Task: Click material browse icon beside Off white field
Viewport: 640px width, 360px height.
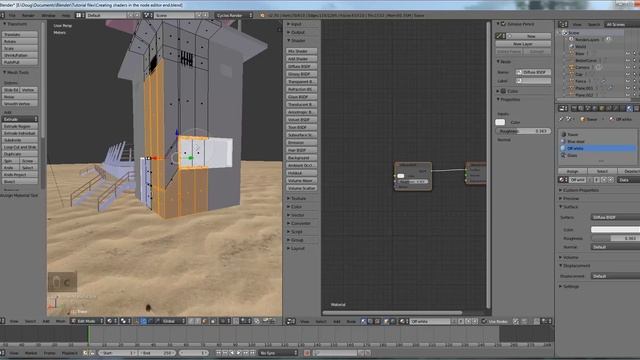Action: [x=563, y=180]
